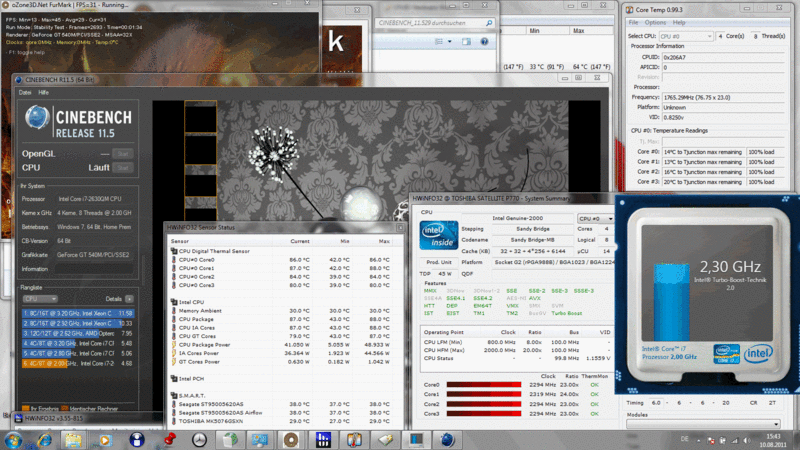Click the Current column header in Sensor Status
The image size is (800, 450).
tap(300, 241)
